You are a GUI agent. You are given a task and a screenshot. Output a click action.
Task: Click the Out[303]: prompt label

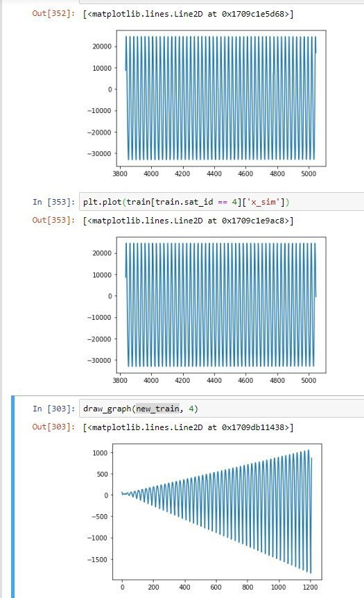coord(54,427)
